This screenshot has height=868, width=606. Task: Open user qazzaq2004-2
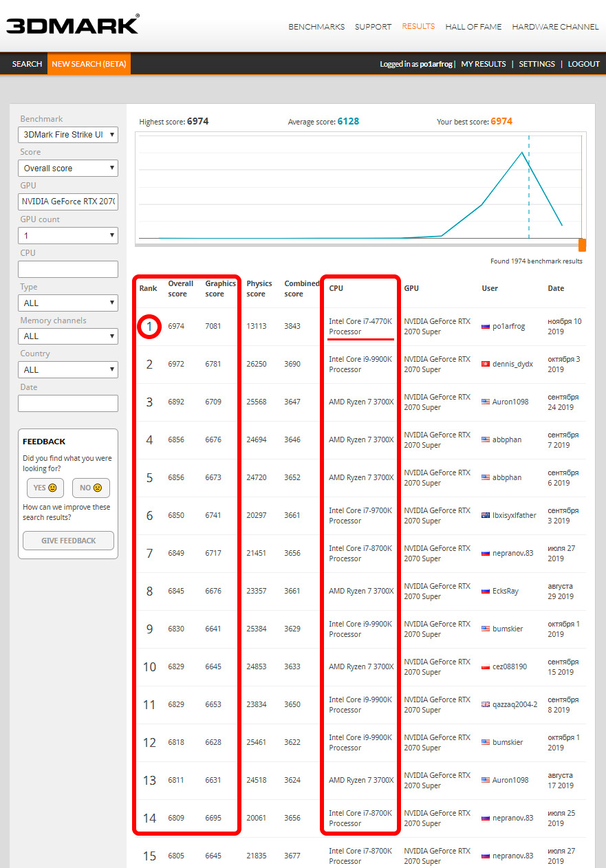[515, 704]
